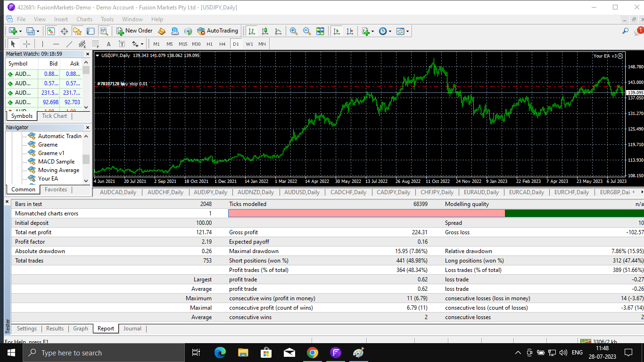This screenshot has height=362, width=644.
Task: Open the Expert Advisors options icon
Action: pos(175,31)
